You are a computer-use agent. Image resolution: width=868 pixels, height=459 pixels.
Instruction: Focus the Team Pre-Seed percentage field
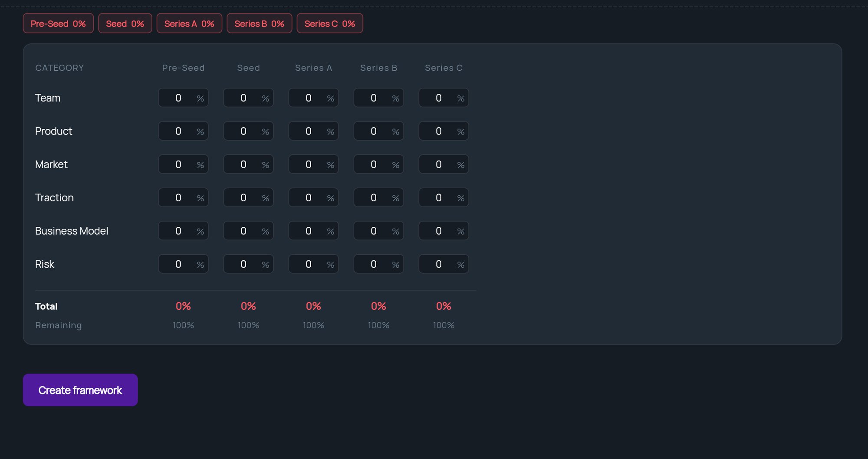[x=183, y=98]
